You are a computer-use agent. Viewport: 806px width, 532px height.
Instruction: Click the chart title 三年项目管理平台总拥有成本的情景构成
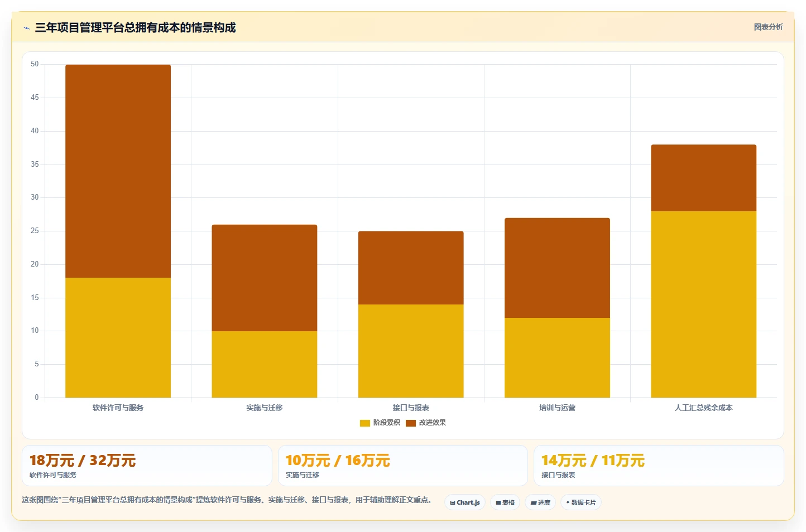tap(135, 27)
